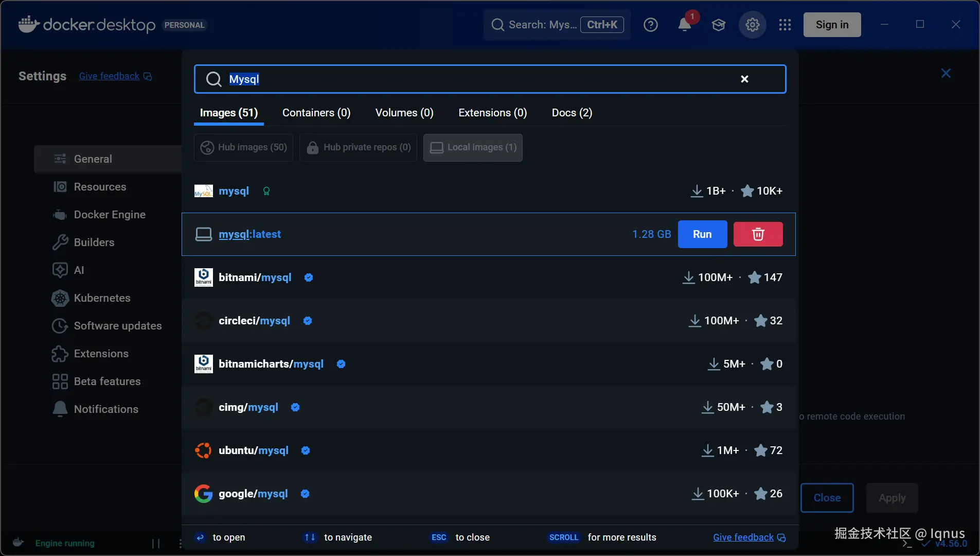Open AI settings section
The image size is (980, 556).
point(108,270)
